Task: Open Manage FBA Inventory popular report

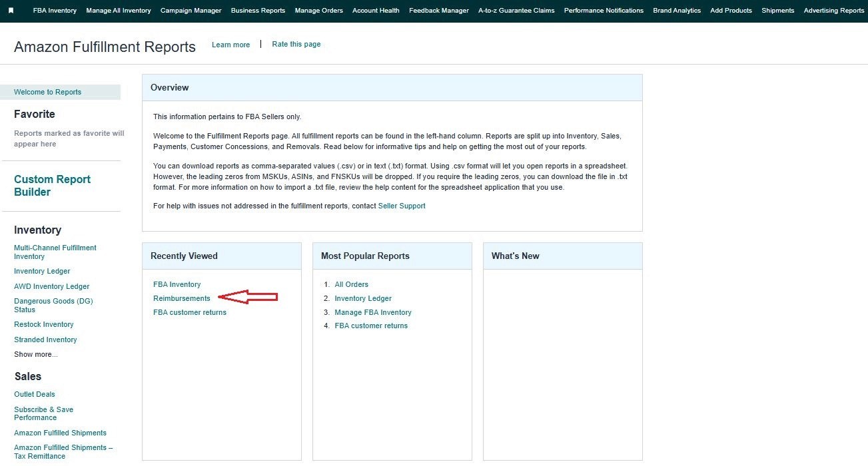Action: point(373,312)
